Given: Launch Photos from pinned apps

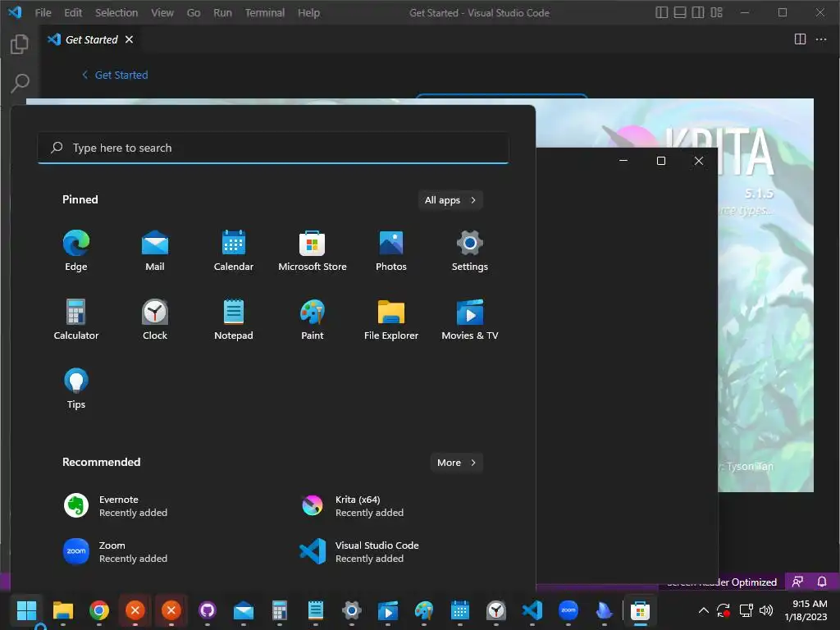Looking at the screenshot, I should pyautogui.click(x=391, y=251).
